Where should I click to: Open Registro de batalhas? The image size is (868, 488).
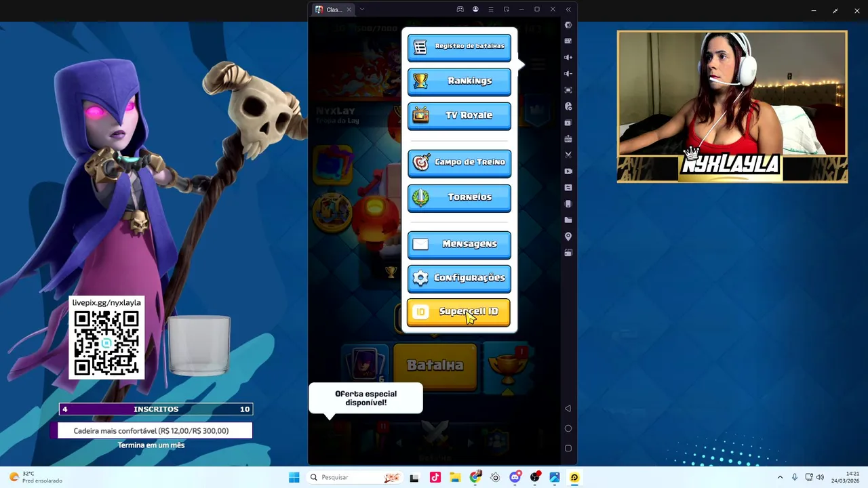[459, 47]
